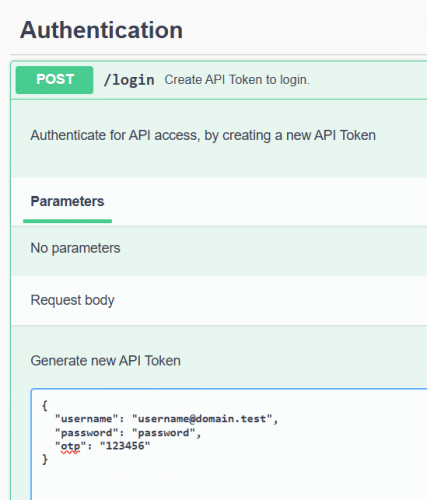The image size is (427, 500).
Task: Click 'Authenticate for API access' description text
Action: tap(203, 135)
